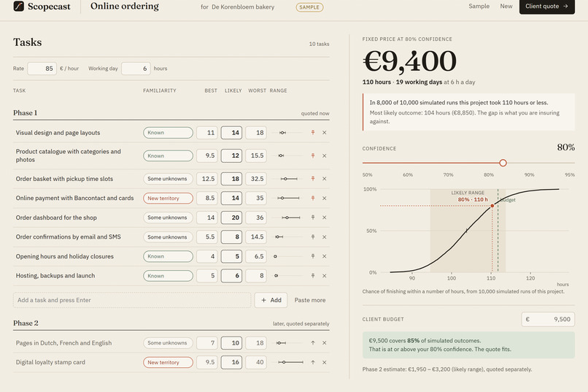This screenshot has width=588, height=392.
Task: Edit the Client budget amount field
Action: pyautogui.click(x=548, y=319)
